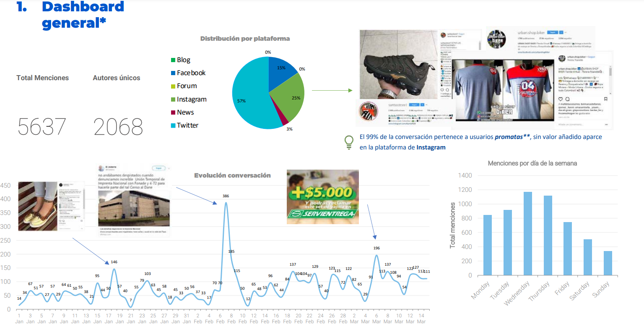Click the Monday bar in weekday chart
This screenshot has height=335, width=644.
click(x=488, y=245)
